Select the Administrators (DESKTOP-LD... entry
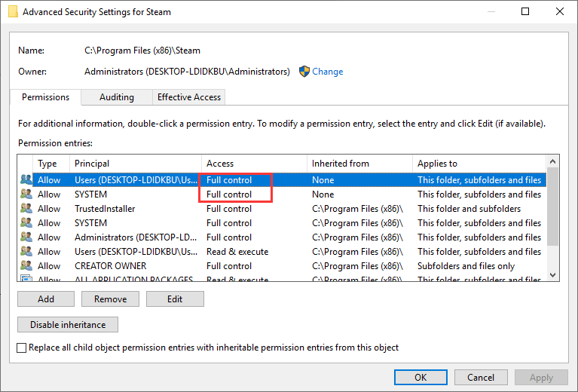578x392 pixels. point(282,237)
